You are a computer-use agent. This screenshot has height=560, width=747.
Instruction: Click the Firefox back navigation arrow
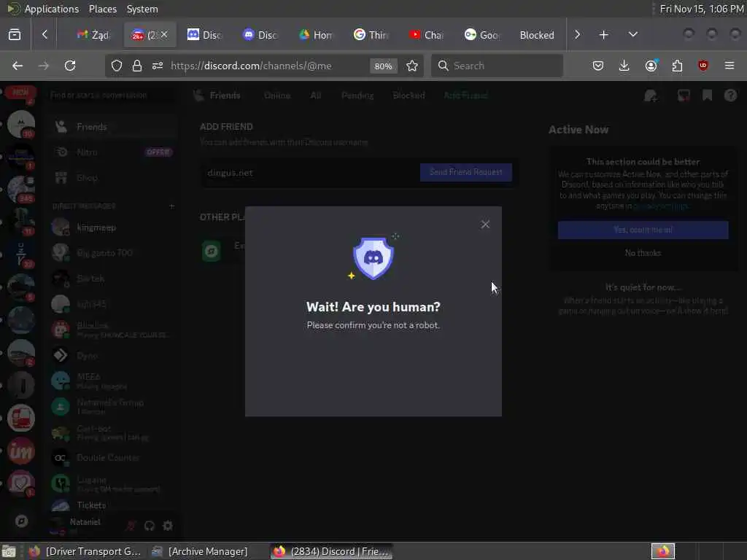[x=18, y=66]
